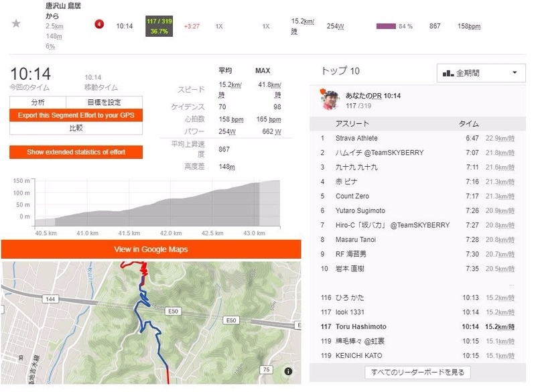The height and width of the screenshot is (392, 536).
Task: Click the 分析 button
Action: (x=38, y=102)
